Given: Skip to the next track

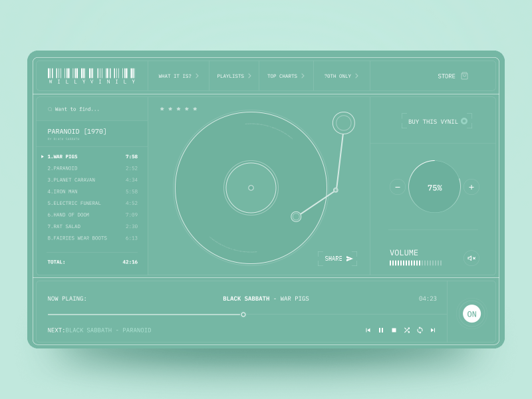Looking at the screenshot, I should tap(433, 329).
